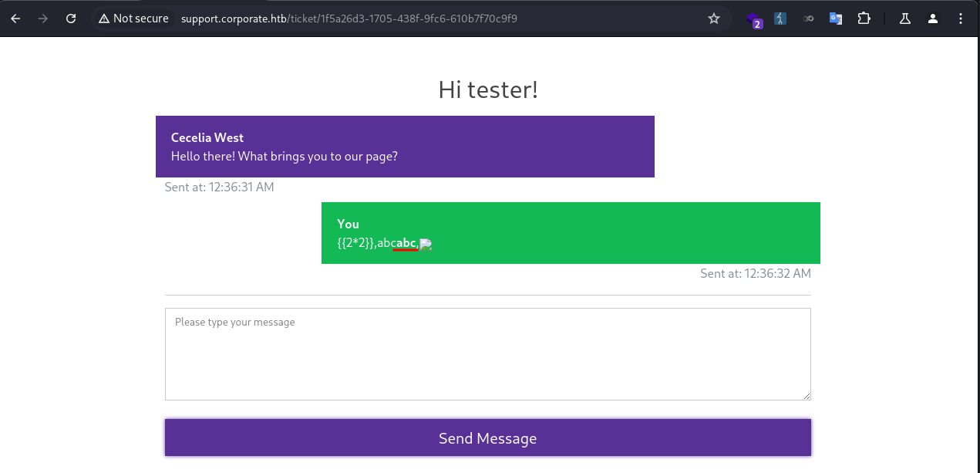Open the blue wrench extension icon
The height and width of the screenshot is (473, 980).
[780, 19]
